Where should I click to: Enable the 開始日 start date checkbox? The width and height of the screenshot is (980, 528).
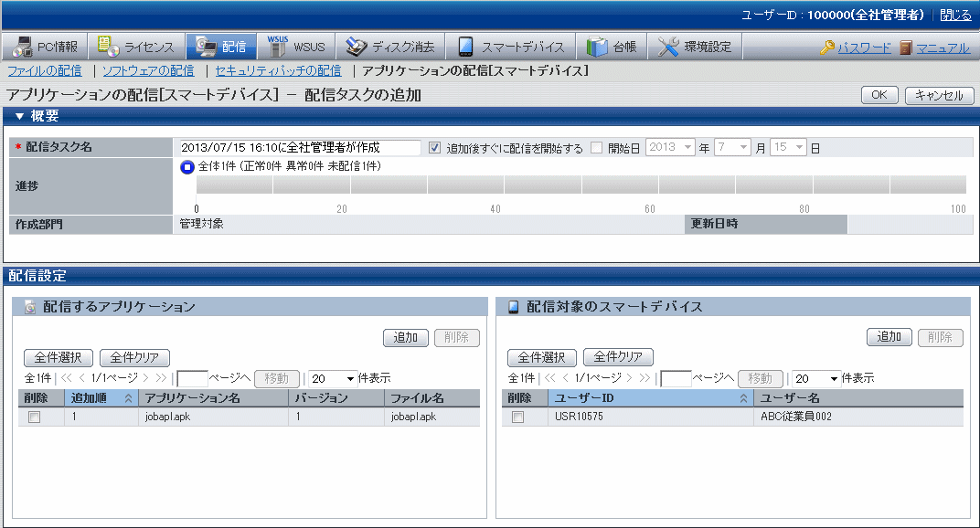click(x=596, y=148)
